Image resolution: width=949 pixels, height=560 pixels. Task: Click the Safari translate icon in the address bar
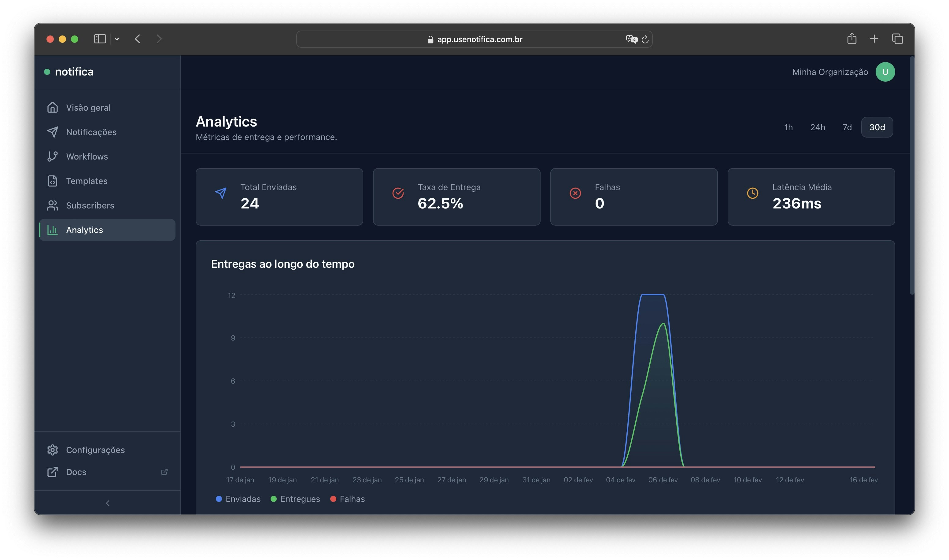631,39
